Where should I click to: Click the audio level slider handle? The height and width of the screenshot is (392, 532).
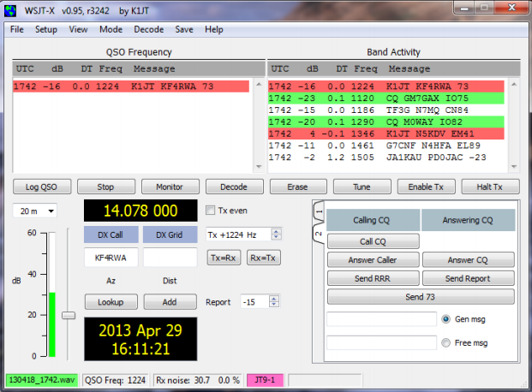[69, 315]
